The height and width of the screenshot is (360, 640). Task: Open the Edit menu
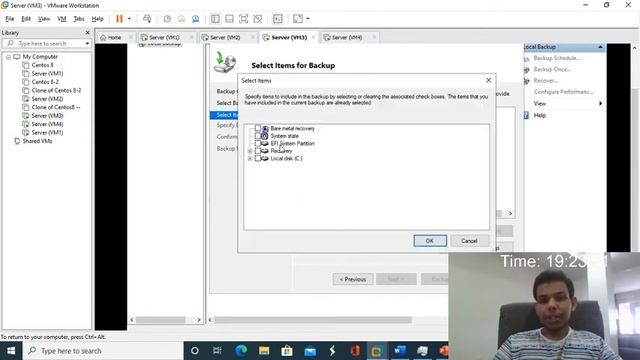point(26,19)
